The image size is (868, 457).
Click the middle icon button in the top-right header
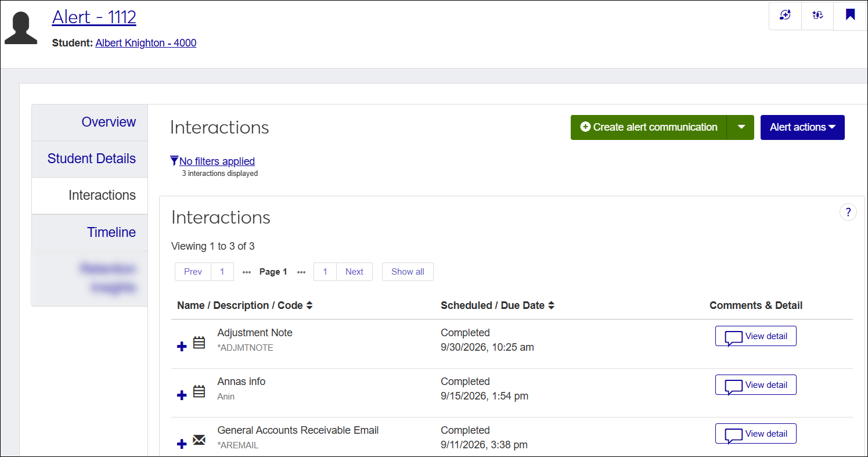pos(817,16)
